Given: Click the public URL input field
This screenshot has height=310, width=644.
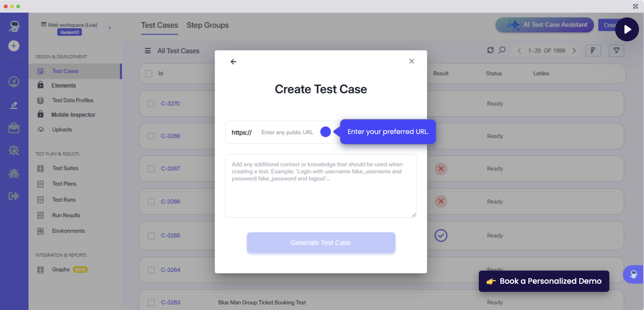Looking at the screenshot, I should click(x=288, y=132).
